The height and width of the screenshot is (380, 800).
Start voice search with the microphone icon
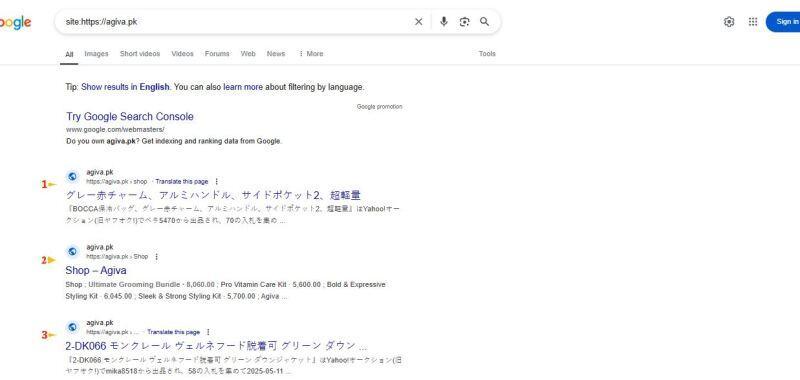pyautogui.click(x=444, y=21)
